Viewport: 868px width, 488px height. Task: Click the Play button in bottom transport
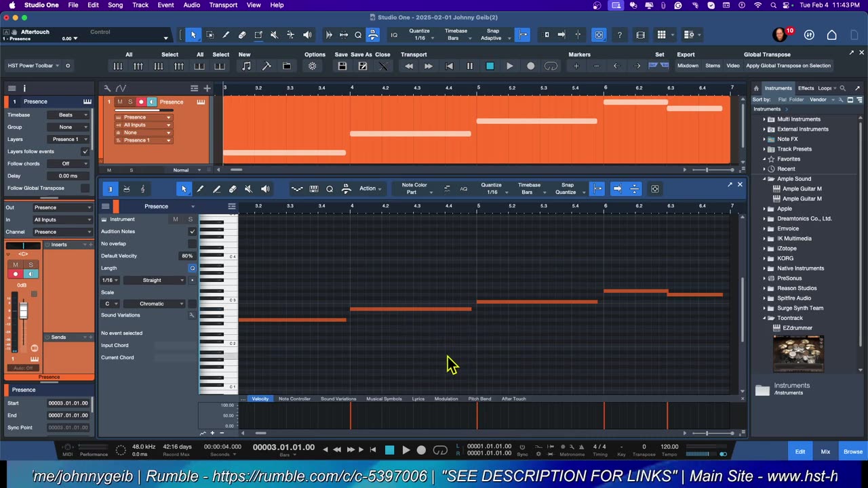point(406,450)
